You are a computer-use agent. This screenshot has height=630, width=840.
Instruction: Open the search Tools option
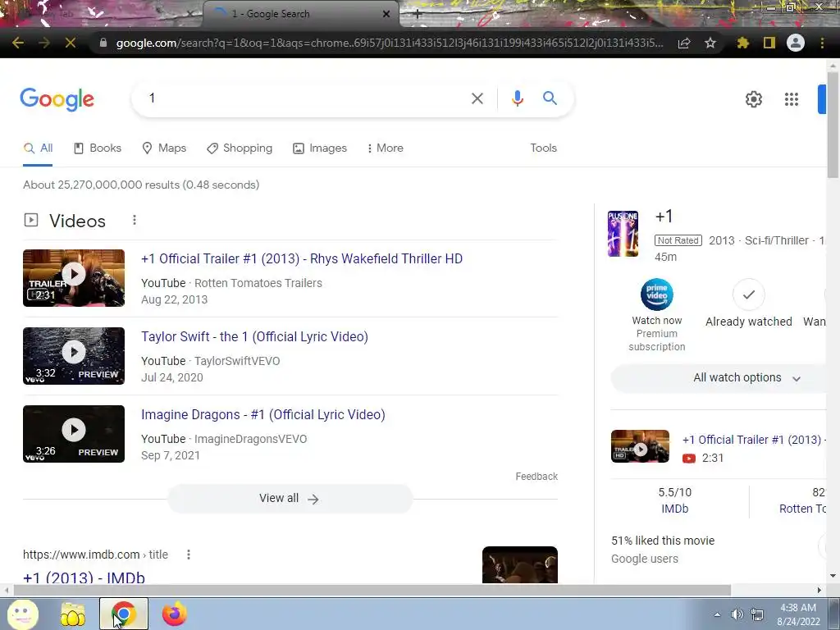pyautogui.click(x=543, y=148)
